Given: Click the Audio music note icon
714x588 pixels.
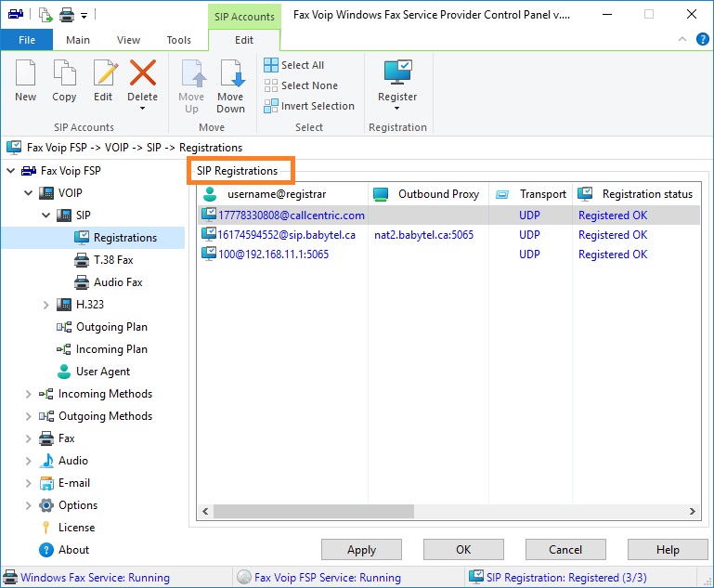Looking at the screenshot, I should pyautogui.click(x=46, y=461).
